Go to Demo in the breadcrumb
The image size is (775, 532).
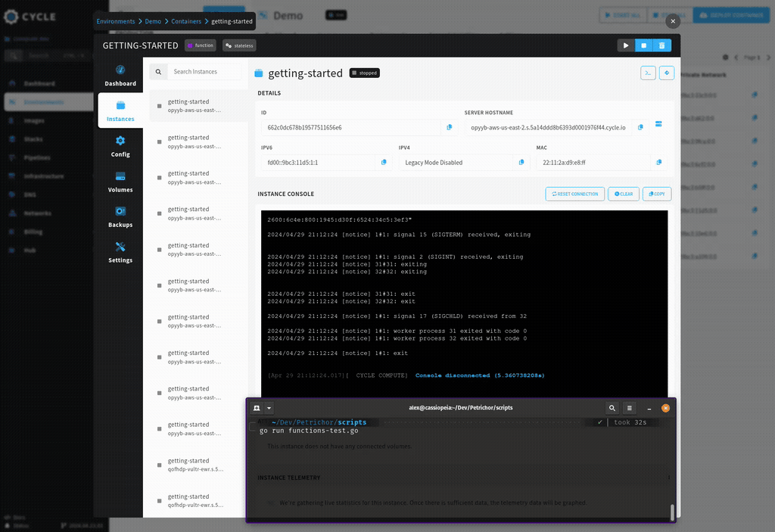pyautogui.click(x=153, y=21)
